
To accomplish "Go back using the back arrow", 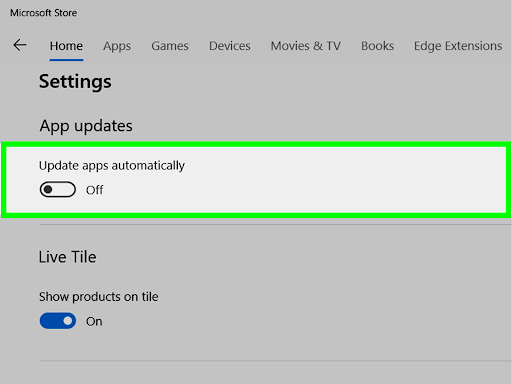I will tap(20, 45).
